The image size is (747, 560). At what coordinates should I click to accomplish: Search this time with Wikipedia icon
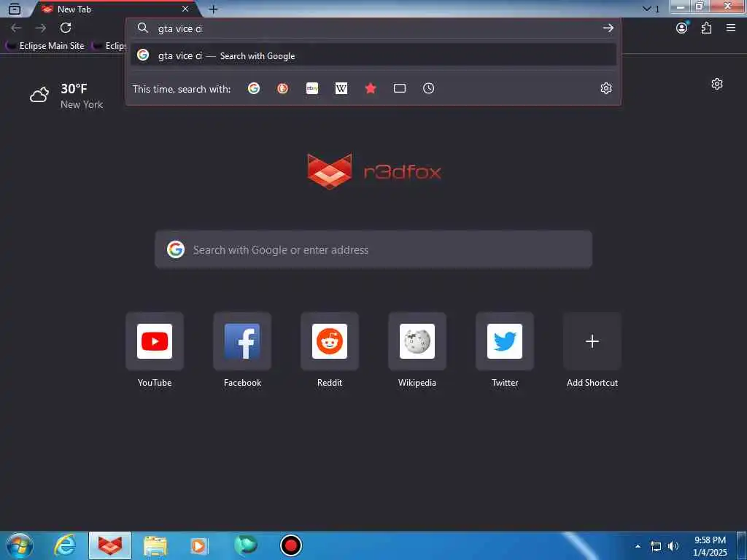(341, 88)
